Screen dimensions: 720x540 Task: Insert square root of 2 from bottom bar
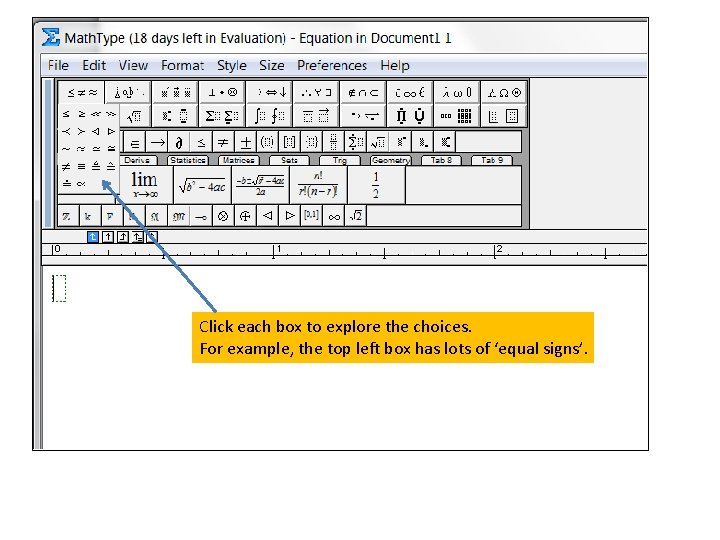tap(356, 216)
